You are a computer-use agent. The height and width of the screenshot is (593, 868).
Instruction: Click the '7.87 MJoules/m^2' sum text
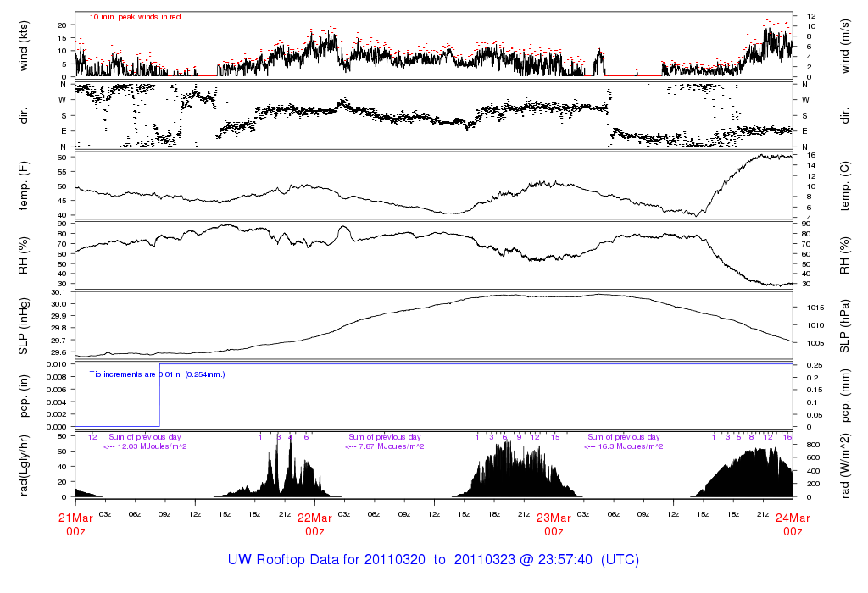click(392, 446)
